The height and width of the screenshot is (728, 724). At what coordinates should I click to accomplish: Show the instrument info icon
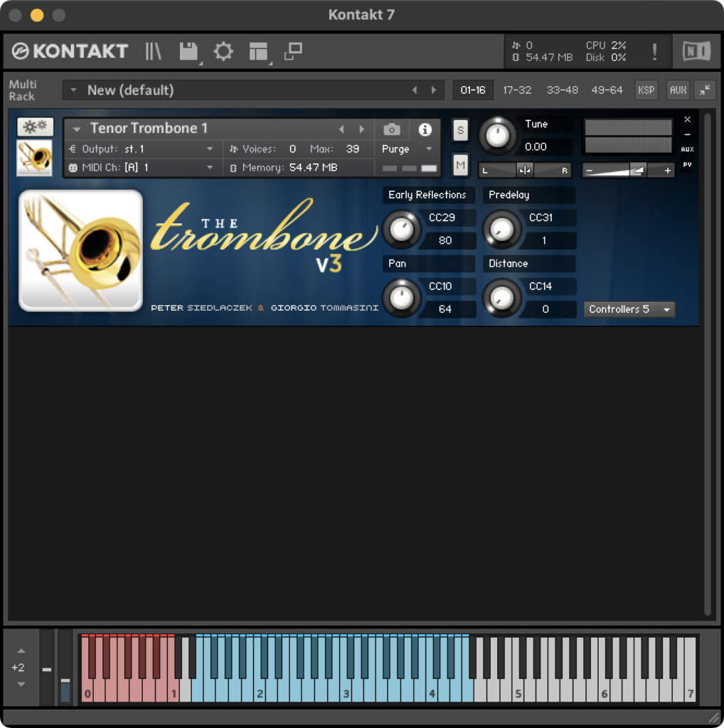point(425,129)
